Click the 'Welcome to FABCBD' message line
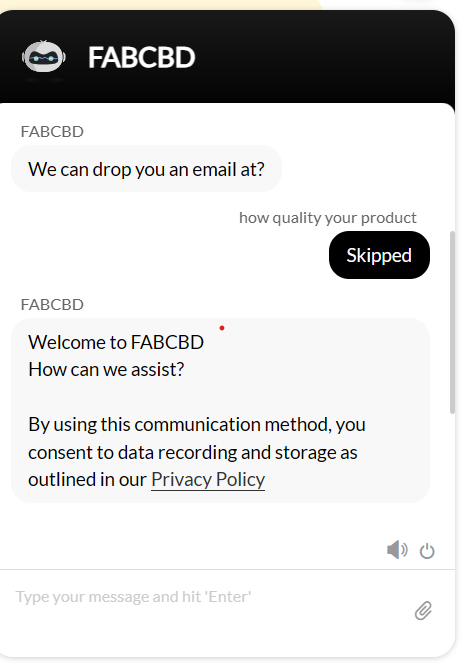 pyautogui.click(x=116, y=342)
